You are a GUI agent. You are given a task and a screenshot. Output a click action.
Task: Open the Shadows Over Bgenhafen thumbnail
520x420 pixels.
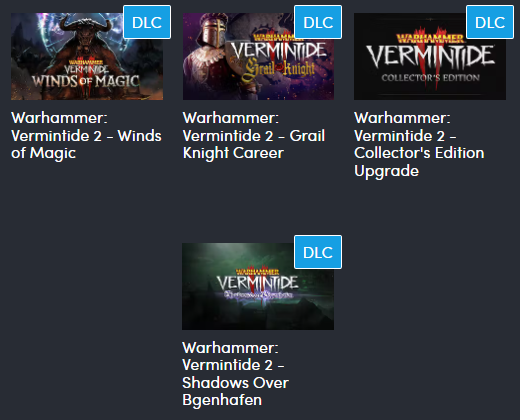coord(258,286)
